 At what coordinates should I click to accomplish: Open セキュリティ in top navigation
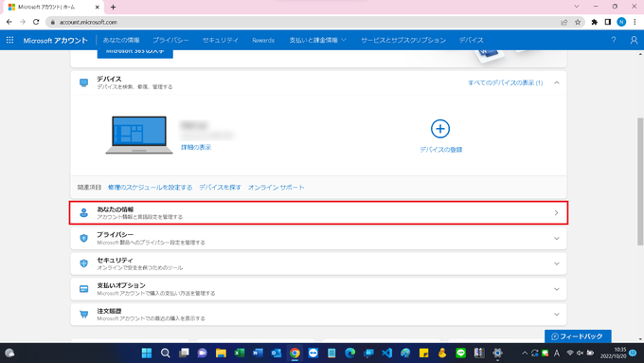pyautogui.click(x=221, y=40)
